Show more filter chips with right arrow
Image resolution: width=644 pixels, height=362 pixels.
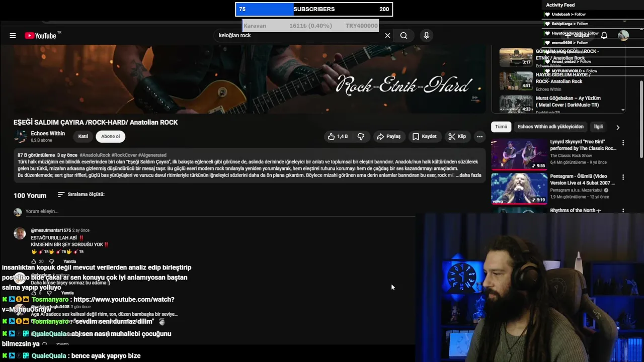[618, 127]
